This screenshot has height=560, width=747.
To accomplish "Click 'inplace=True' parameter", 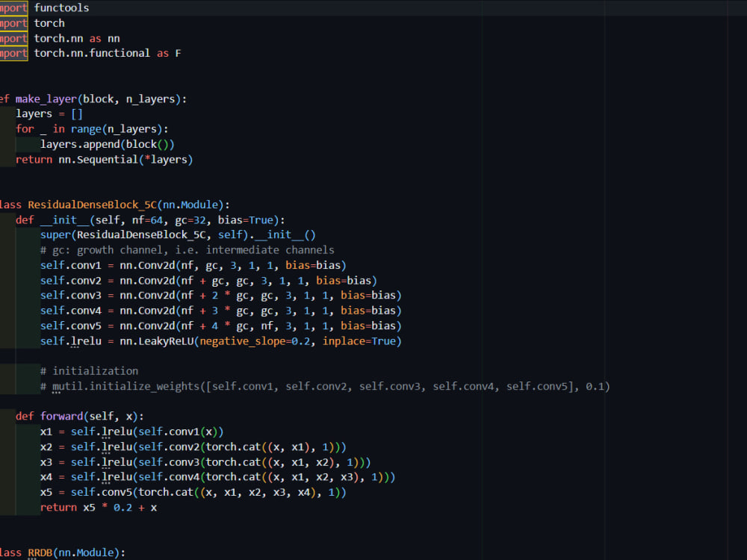I will pos(359,341).
